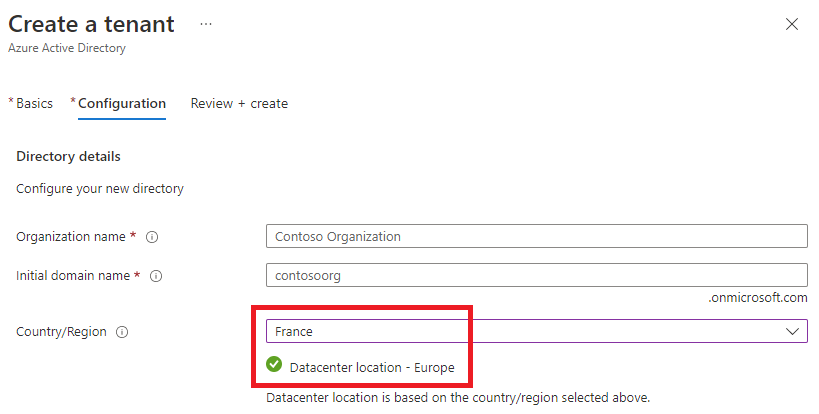Click the Azure Active Directory subtitle
Viewport: 819px width, 414px height.
tap(67, 48)
